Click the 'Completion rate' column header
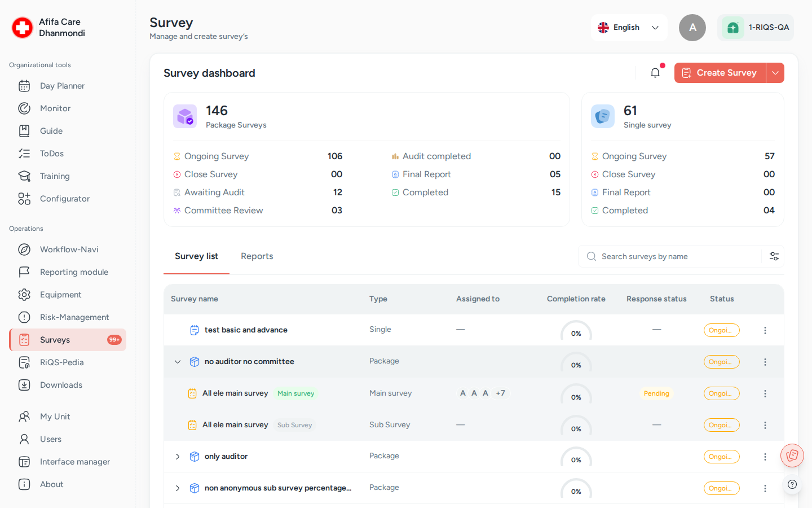Viewport: 812px width, 508px height. pyautogui.click(x=576, y=299)
